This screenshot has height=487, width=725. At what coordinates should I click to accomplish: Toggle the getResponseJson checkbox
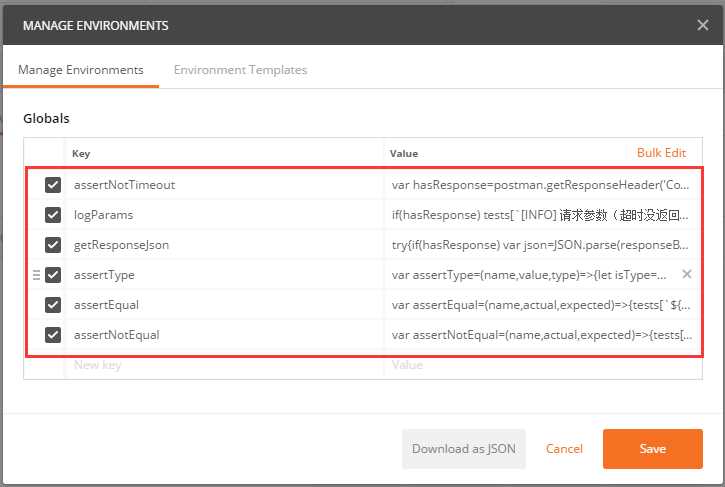tap(53, 245)
